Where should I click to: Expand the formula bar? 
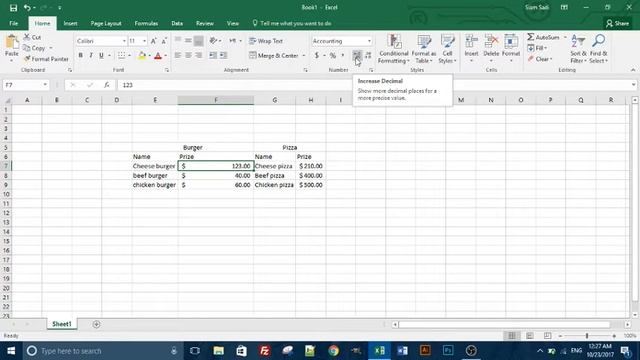pos(633,85)
